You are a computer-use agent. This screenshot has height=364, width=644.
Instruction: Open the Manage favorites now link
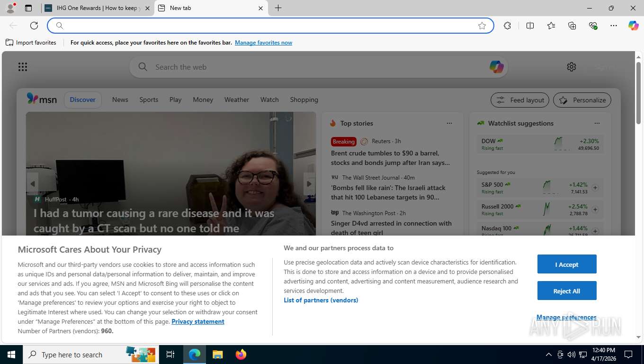click(263, 43)
